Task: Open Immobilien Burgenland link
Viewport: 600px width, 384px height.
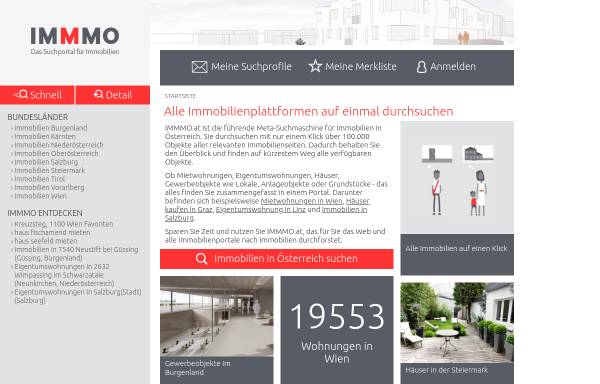Action: [51, 128]
